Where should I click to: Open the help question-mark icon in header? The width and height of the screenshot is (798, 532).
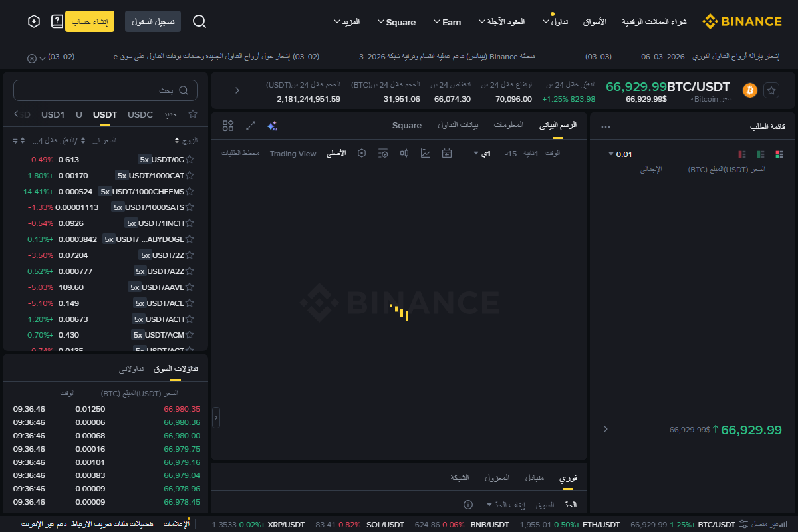click(57, 21)
